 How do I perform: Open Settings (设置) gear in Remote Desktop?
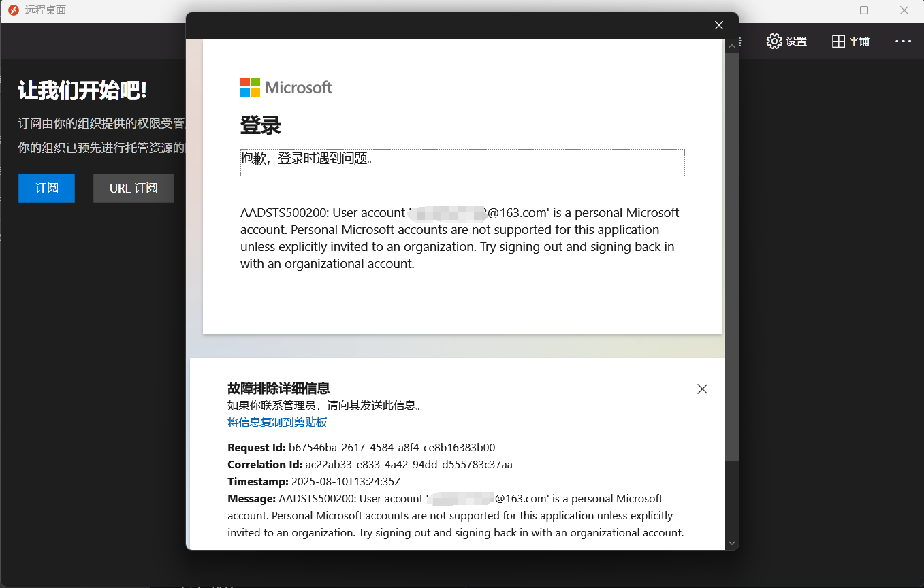click(786, 41)
